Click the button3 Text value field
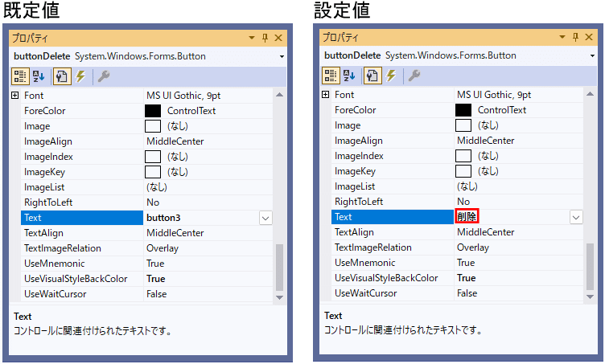 click(201, 218)
